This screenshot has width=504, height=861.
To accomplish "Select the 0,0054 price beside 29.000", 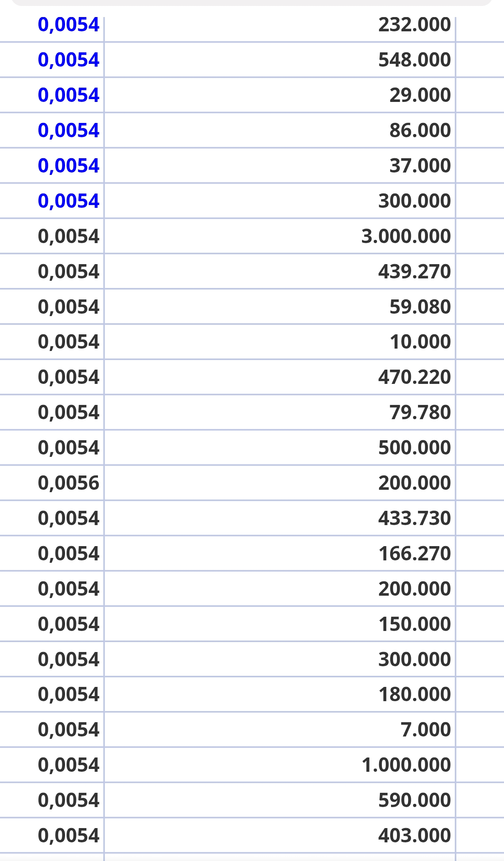I will pos(68,95).
